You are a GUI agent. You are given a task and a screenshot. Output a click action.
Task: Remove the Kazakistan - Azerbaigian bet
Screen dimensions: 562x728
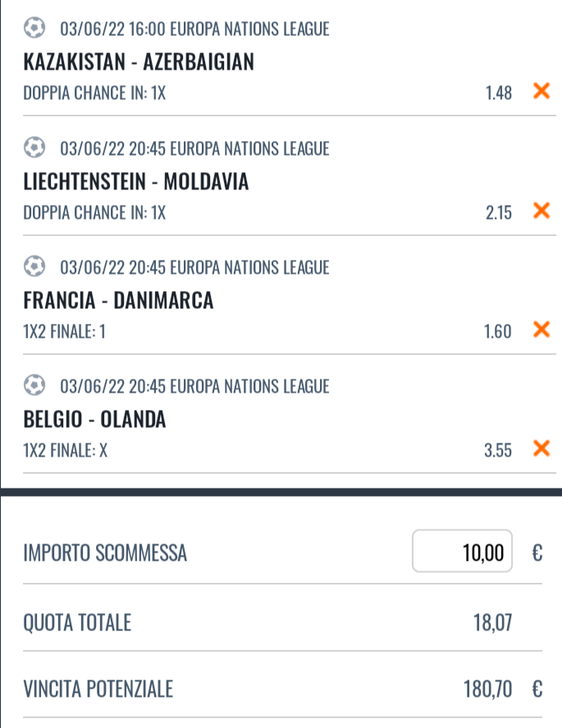(x=541, y=91)
